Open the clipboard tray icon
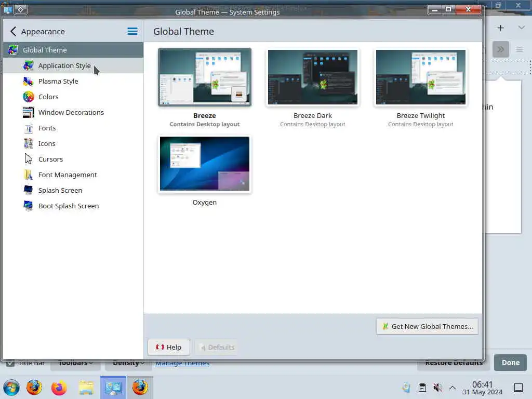 point(422,388)
